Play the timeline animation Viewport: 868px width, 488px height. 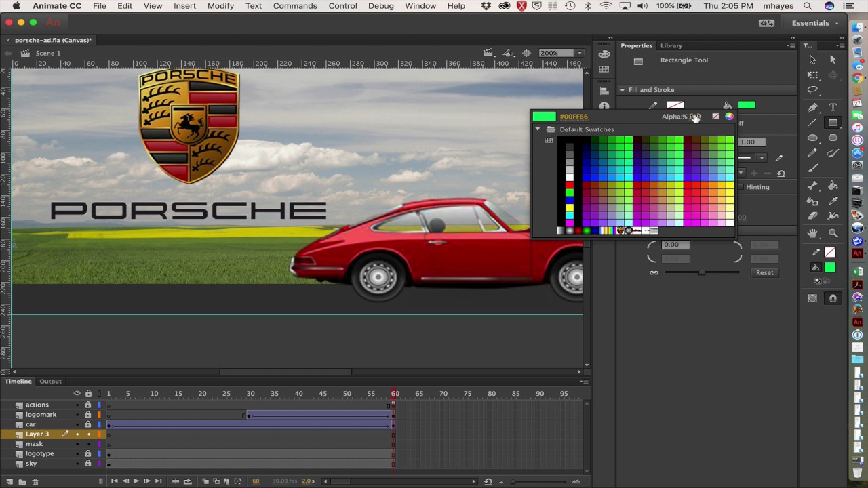pyautogui.click(x=136, y=481)
